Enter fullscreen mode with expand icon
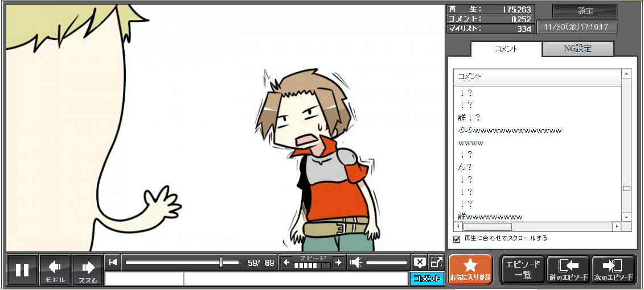Screen dimensions: 644x290 point(436,262)
